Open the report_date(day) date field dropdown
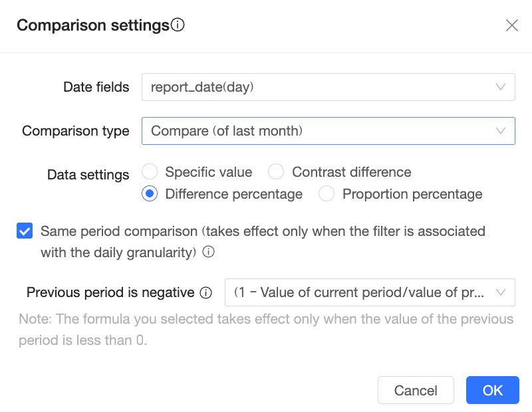 click(319, 87)
